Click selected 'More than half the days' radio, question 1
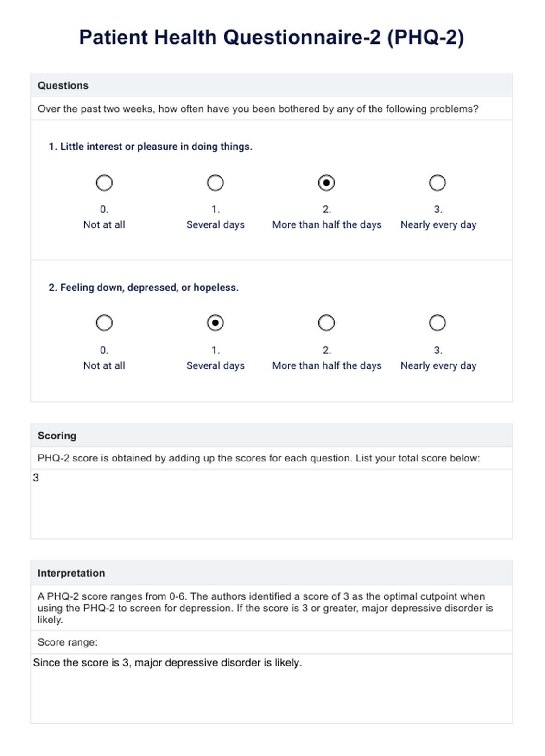 [326, 183]
